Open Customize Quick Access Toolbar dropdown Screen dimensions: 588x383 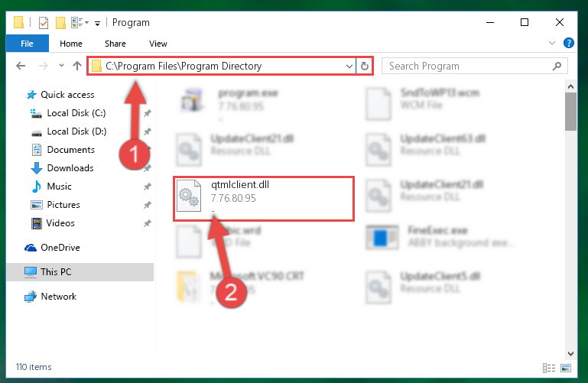tap(97, 24)
